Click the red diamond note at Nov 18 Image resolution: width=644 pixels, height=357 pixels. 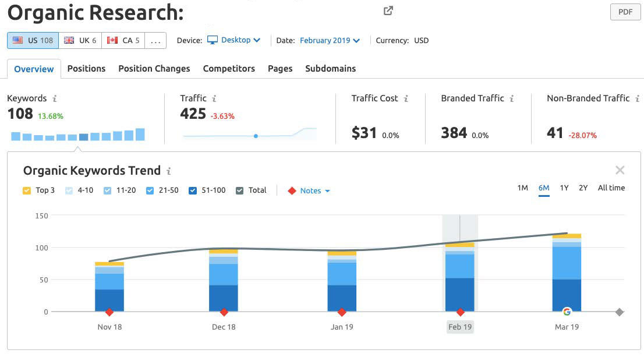click(x=109, y=312)
